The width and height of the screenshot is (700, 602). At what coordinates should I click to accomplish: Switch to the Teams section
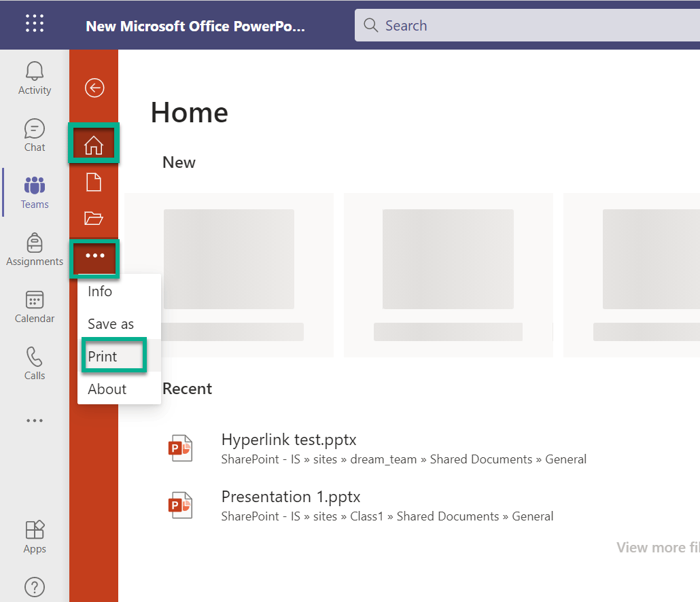coord(35,193)
